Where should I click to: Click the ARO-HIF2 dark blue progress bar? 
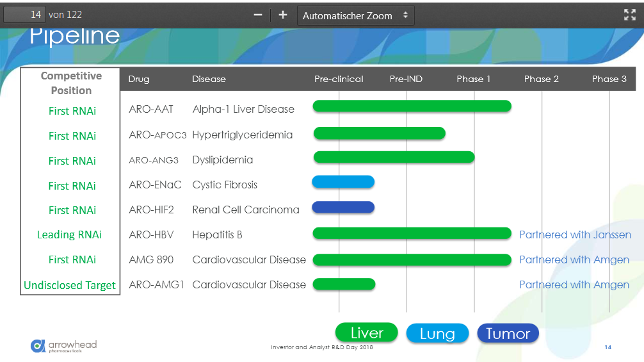(x=343, y=208)
